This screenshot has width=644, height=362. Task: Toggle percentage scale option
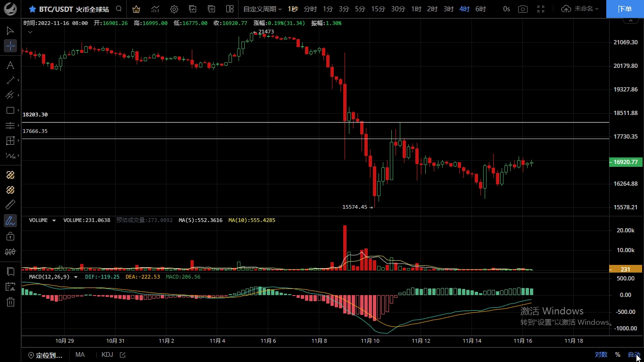618,355
